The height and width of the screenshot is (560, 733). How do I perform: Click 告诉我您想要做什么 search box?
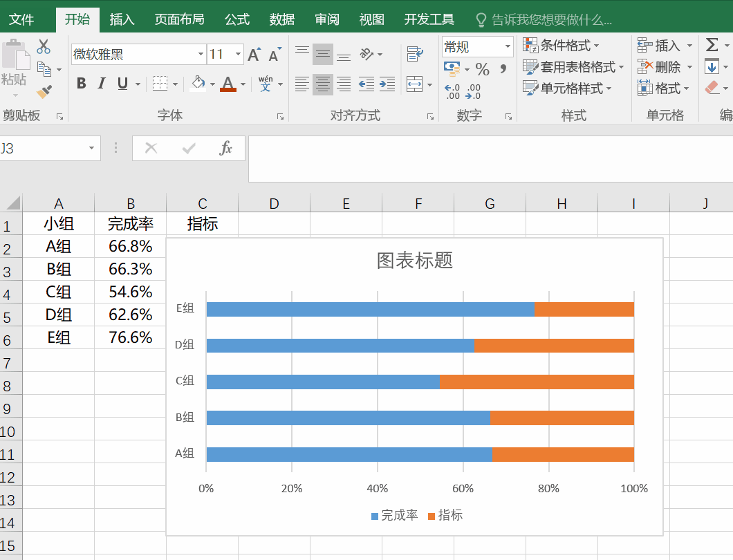click(x=545, y=19)
